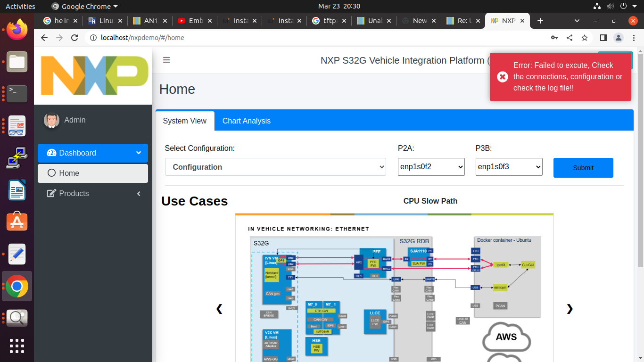Screen dimensions: 644x362
Task: Launch Firefox from the Ubuntu dock
Action: click(17, 29)
